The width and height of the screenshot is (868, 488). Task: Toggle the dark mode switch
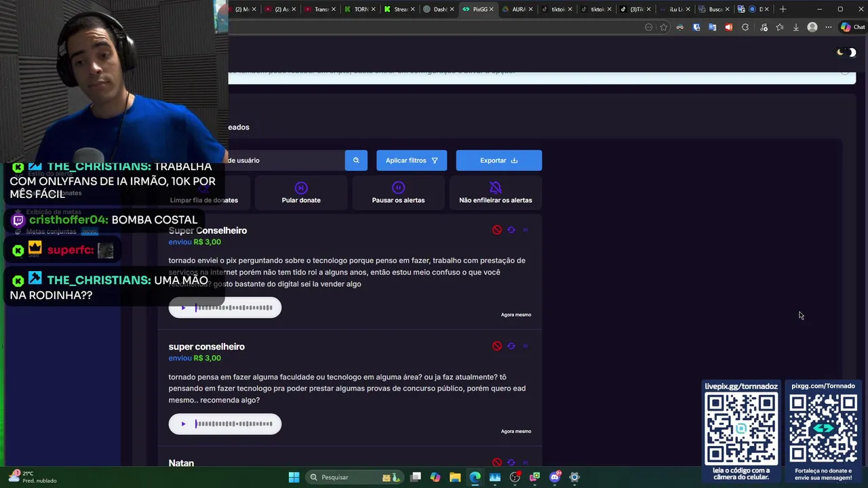point(846,52)
